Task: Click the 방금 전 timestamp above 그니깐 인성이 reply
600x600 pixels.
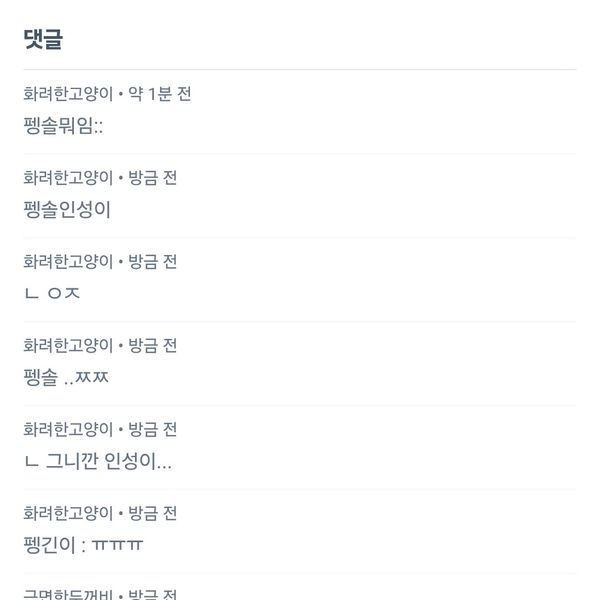Action: [x=153, y=430]
